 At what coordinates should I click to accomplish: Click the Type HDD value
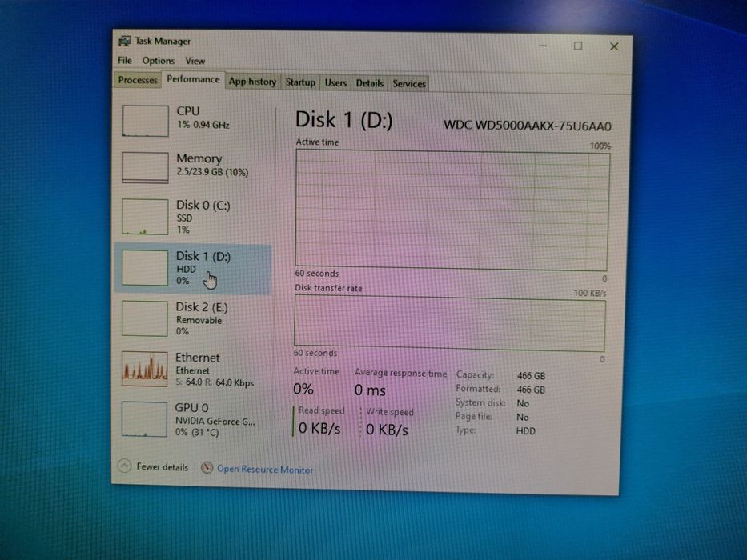526,431
